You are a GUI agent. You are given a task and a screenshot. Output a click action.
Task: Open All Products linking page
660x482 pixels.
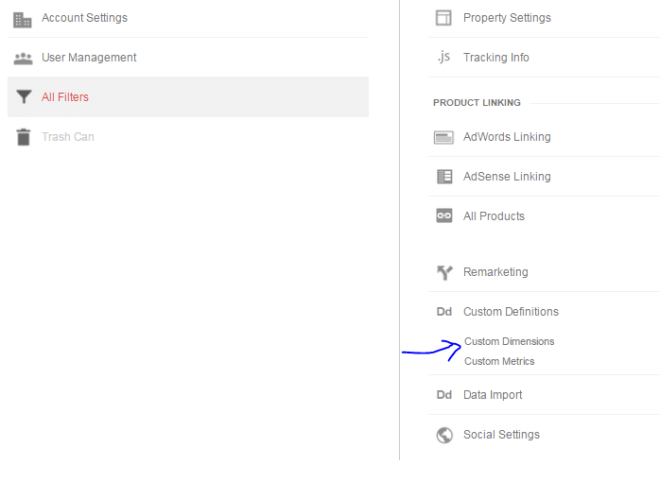pos(494,216)
